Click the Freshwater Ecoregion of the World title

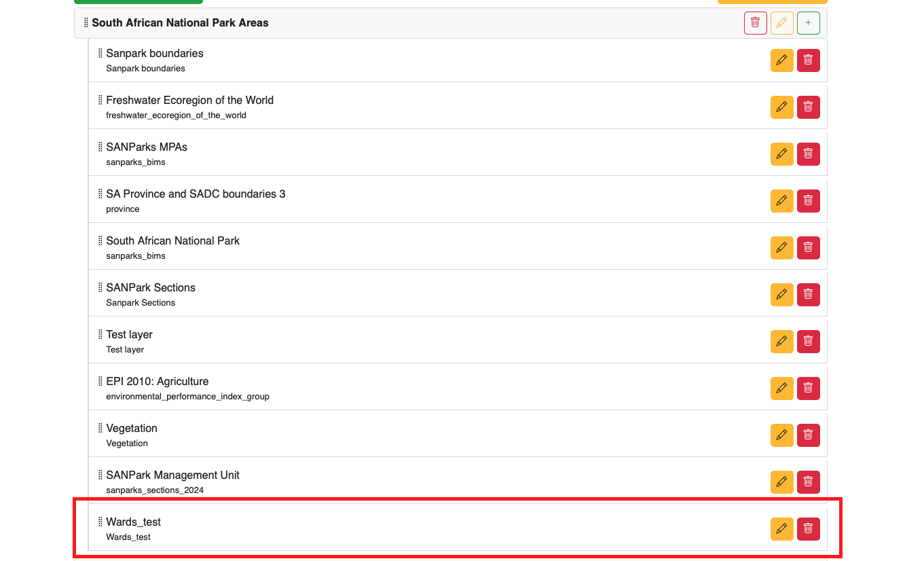click(190, 101)
